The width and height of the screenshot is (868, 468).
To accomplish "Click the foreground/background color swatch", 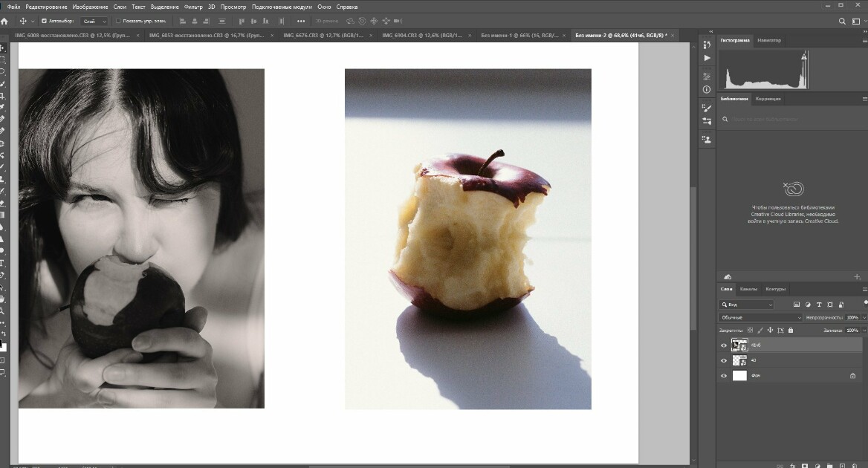I will tap(3, 346).
